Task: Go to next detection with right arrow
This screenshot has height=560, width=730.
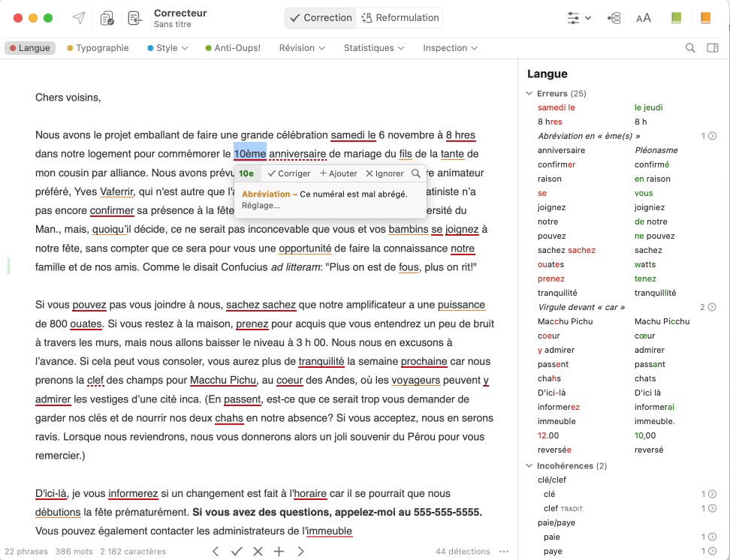Action: coord(300,551)
